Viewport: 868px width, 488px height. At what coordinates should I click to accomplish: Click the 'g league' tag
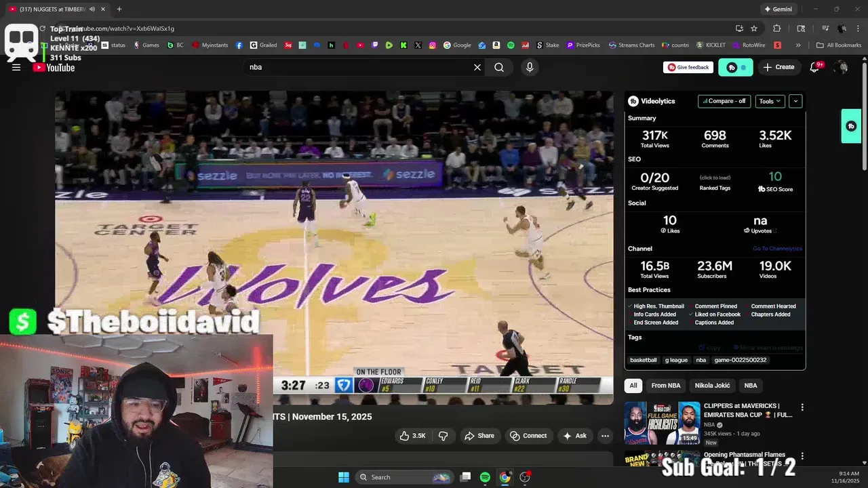pos(677,360)
